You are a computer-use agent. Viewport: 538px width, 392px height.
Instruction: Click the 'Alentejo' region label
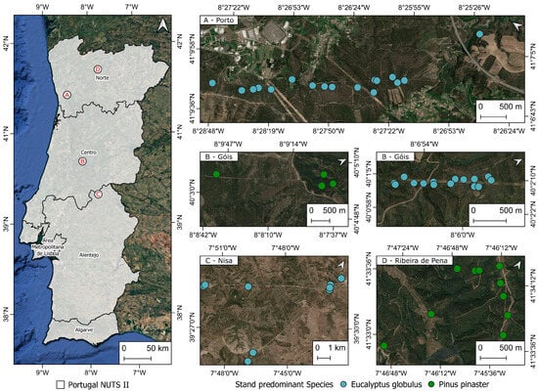[89, 255]
